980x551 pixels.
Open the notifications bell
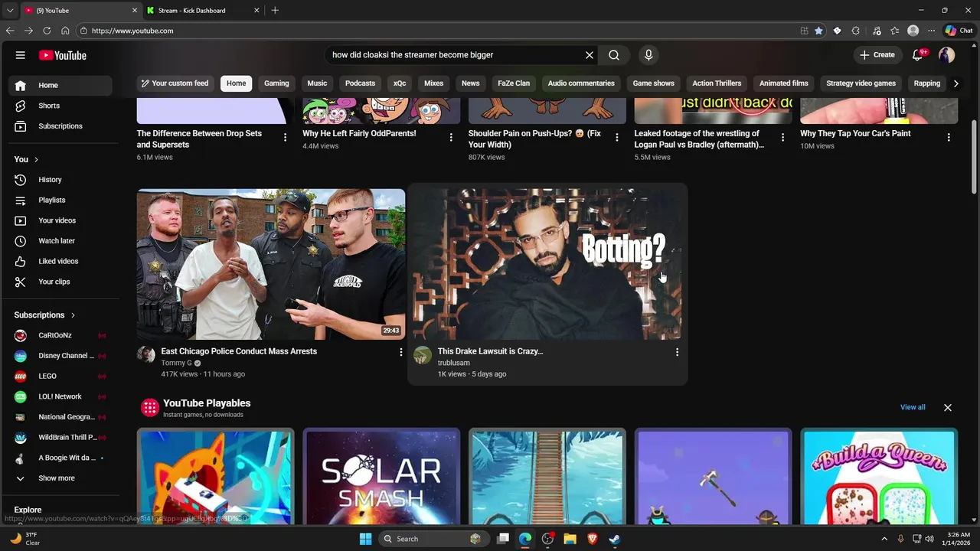[x=918, y=55]
